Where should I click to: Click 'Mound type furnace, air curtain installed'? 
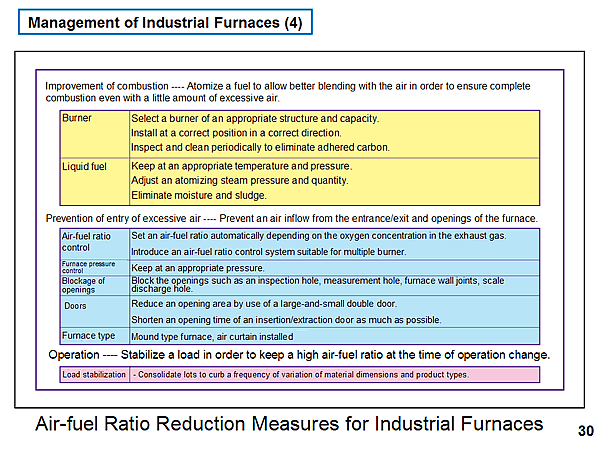pyautogui.click(x=212, y=337)
